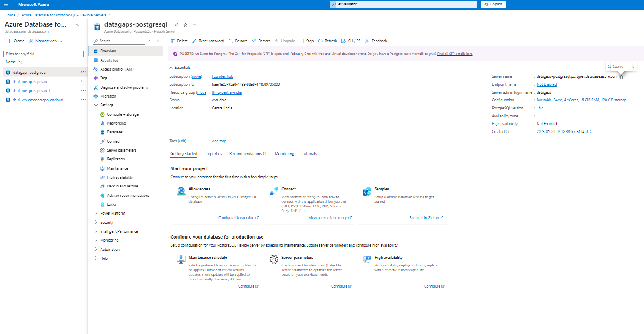Open Replication under Settings
644x334 pixels.
[x=116, y=159]
